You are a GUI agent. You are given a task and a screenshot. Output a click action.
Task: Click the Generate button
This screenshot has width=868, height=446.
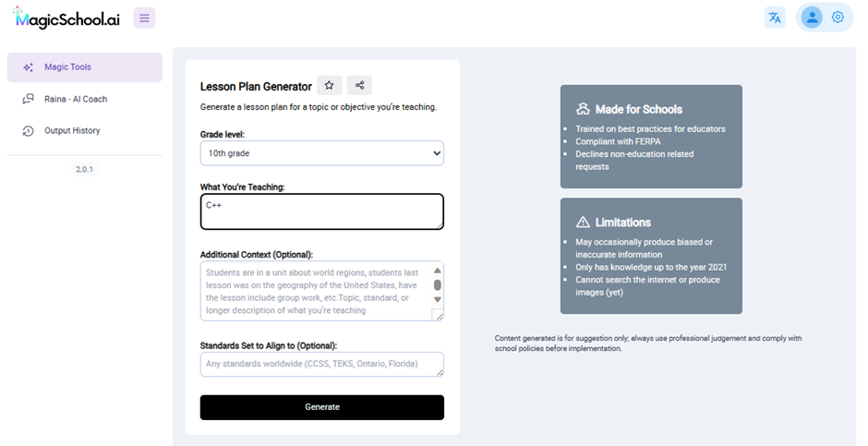pos(322,407)
